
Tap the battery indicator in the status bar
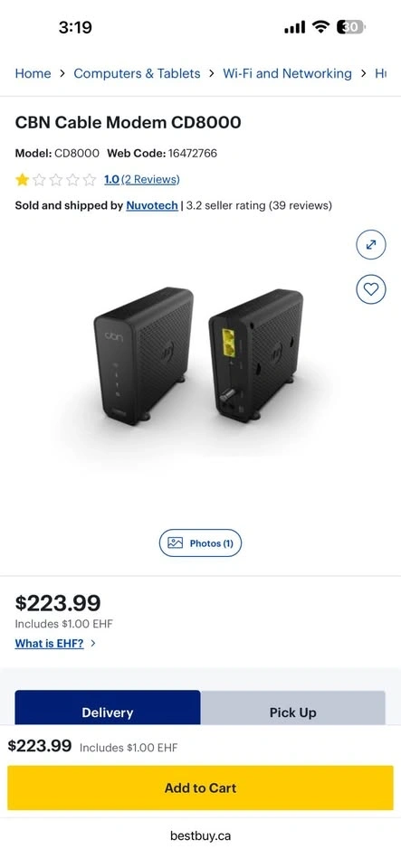tap(351, 26)
